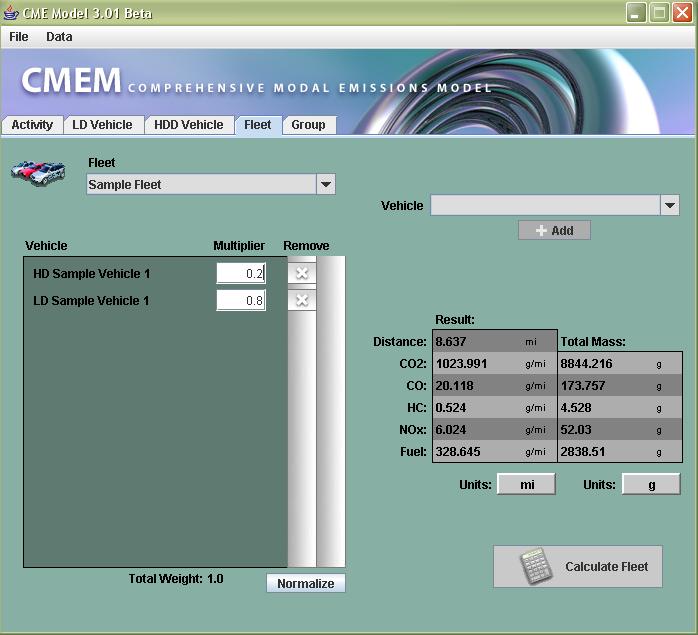Screen dimensions: 698x635
Task: Switch to the Activity tab
Action: [32, 125]
